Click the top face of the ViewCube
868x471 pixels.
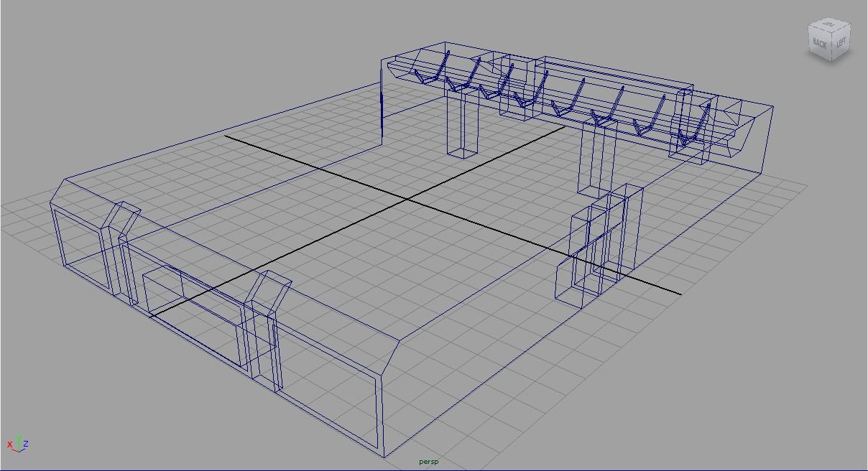pyautogui.click(x=828, y=24)
